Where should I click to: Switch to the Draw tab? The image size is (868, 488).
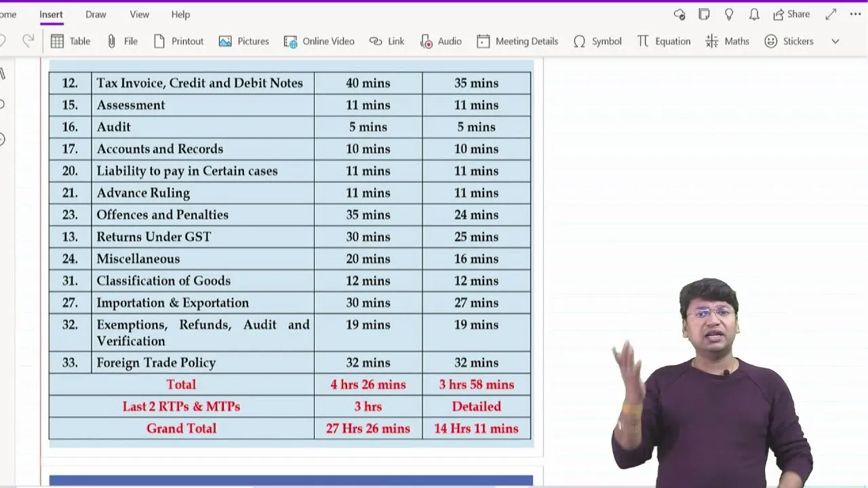coord(96,14)
